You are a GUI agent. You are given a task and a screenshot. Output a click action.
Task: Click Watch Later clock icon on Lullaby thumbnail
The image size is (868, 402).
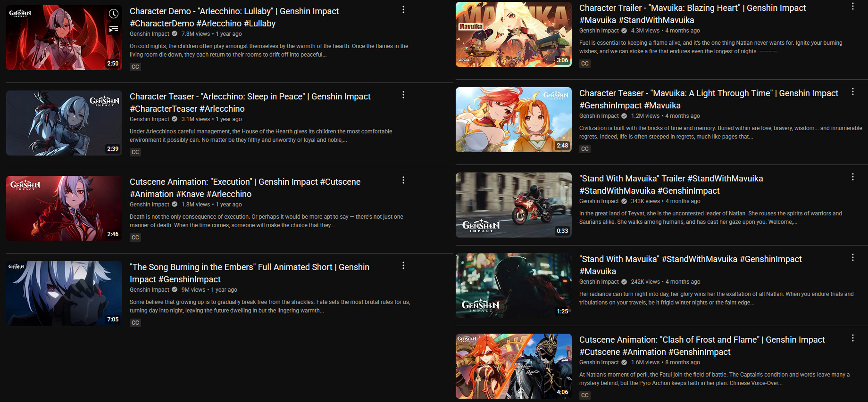coord(114,14)
